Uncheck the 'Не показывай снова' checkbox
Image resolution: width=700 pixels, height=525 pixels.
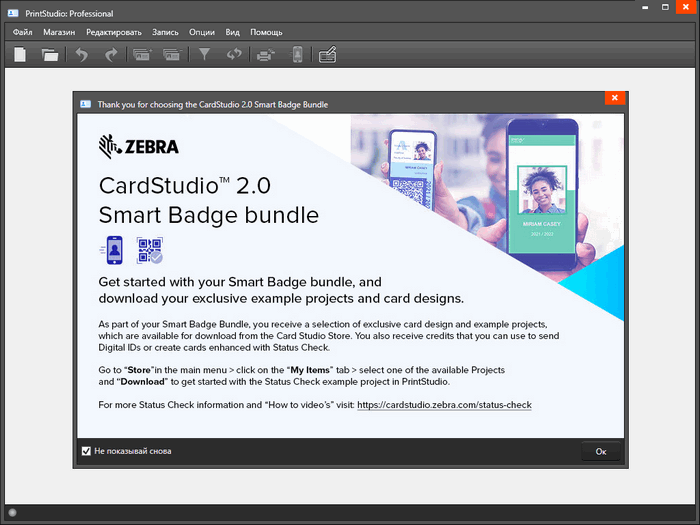pyautogui.click(x=86, y=451)
